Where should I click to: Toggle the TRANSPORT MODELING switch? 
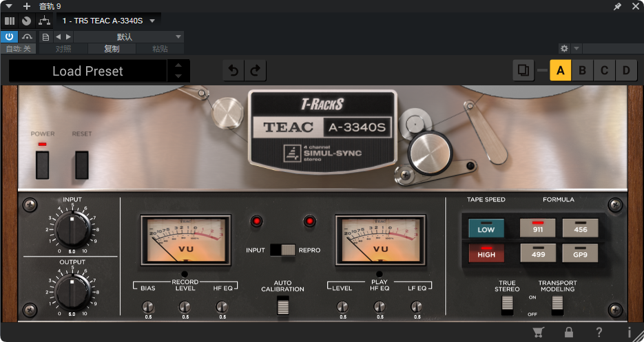tap(557, 305)
